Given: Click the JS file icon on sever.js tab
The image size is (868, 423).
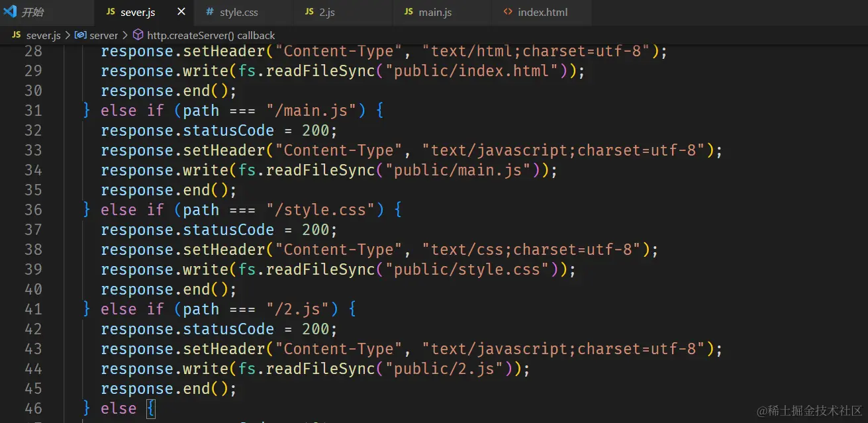Looking at the screenshot, I should click(x=111, y=12).
